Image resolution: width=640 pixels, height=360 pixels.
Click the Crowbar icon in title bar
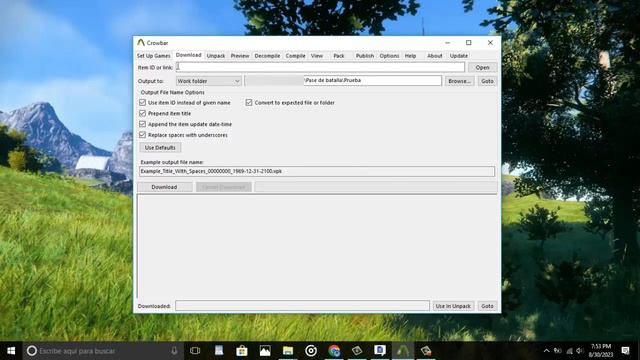pyautogui.click(x=141, y=42)
